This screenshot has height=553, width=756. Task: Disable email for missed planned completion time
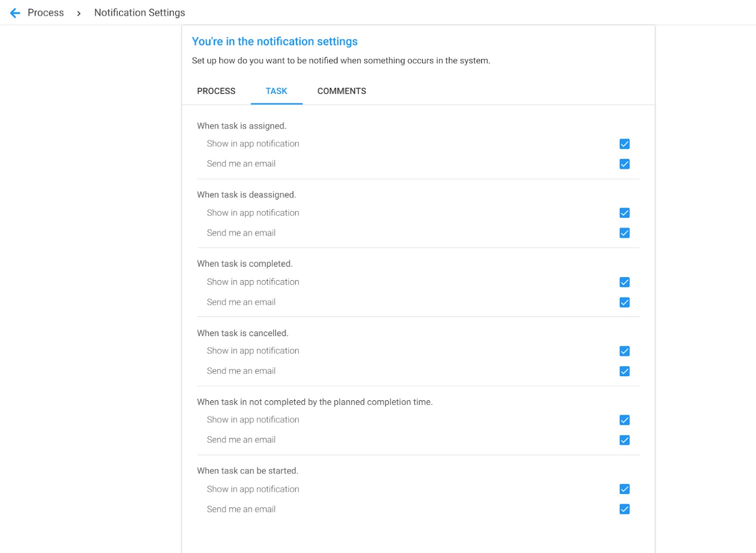click(x=625, y=440)
